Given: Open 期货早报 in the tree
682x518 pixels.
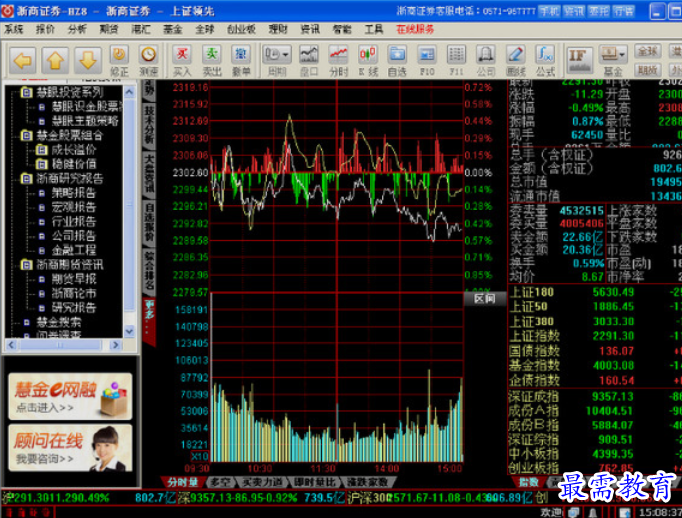Looking at the screenshot, I should click(74, 279).
